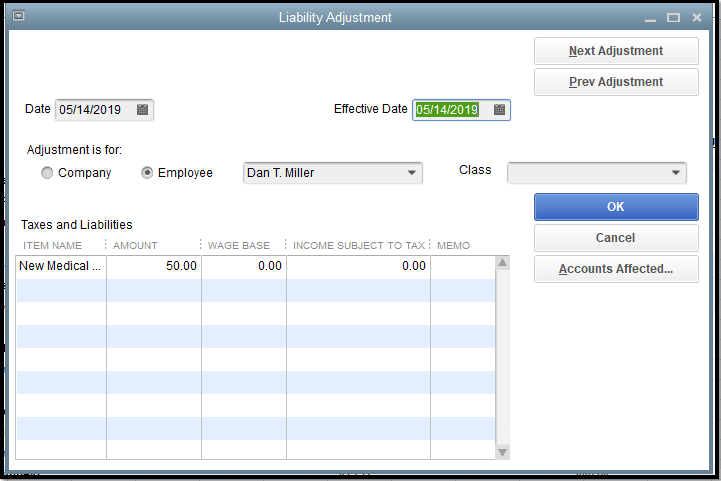Screen dimensions: 721x481
Task: Click the Income Subject To Tax 0.00 cell
Action: coord(358,266)
